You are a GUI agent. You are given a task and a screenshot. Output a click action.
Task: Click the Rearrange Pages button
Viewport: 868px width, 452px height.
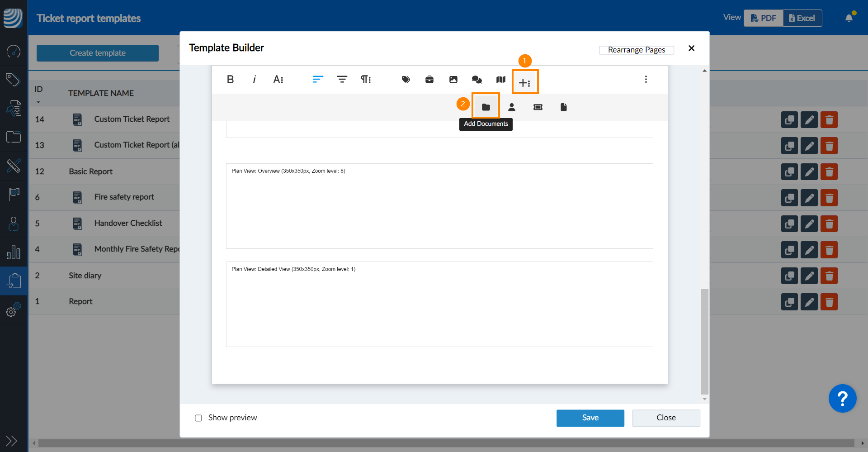coord(636,50)
